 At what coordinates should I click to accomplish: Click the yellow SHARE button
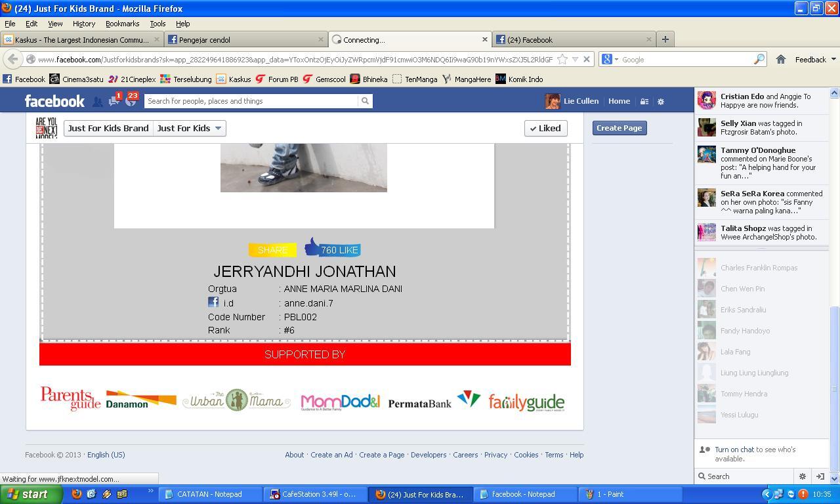272,250
